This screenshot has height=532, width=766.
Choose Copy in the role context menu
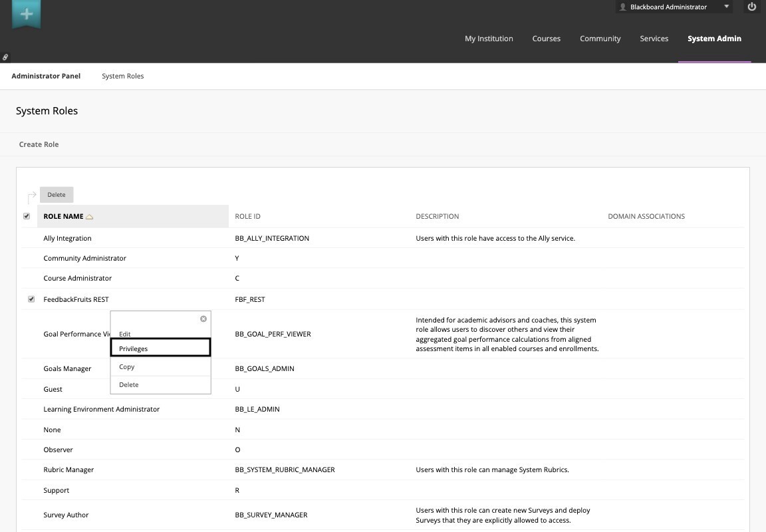click(x=127, y=366)
